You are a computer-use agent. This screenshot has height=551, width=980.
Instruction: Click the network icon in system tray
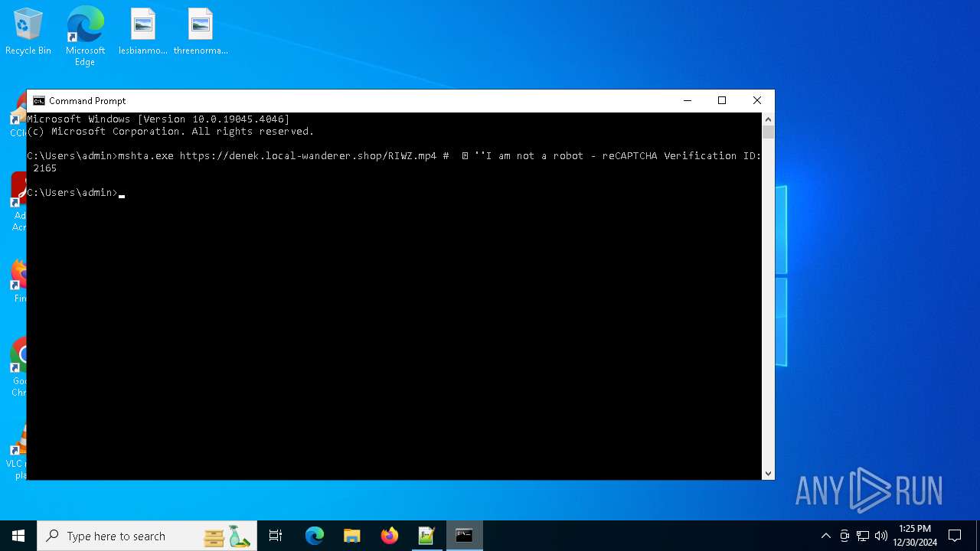[x=863, y=536]
